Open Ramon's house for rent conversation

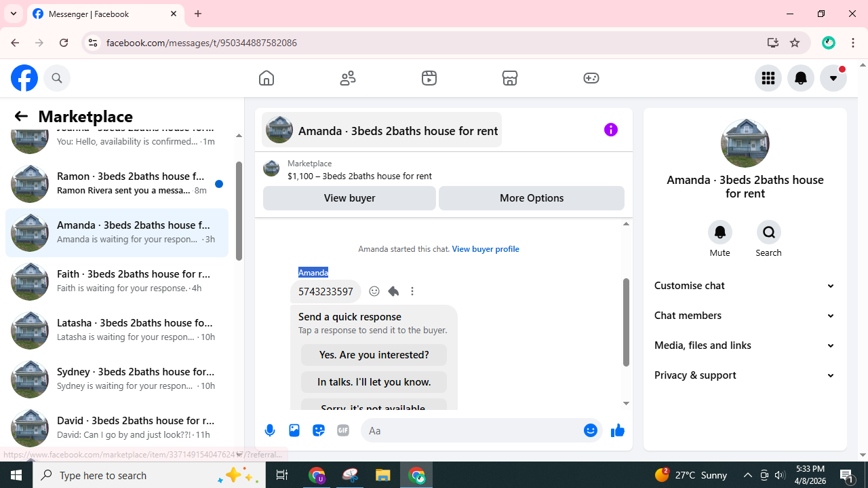(117, 183)
